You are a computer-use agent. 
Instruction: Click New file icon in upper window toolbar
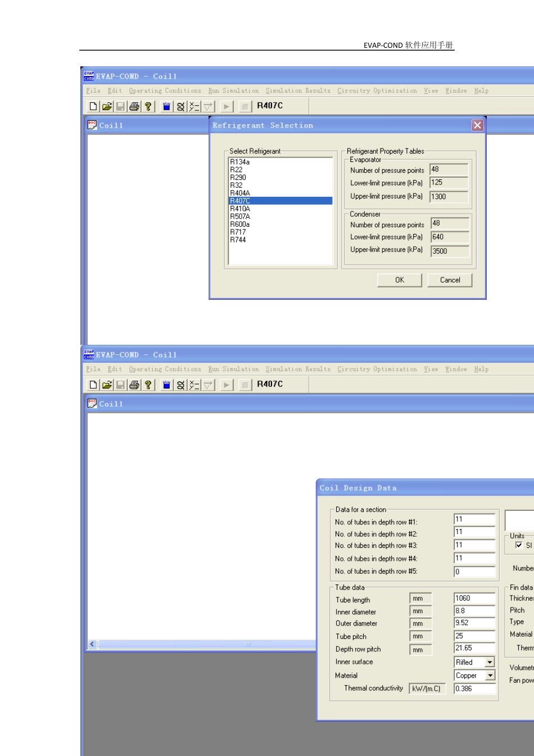click(93, 106)
